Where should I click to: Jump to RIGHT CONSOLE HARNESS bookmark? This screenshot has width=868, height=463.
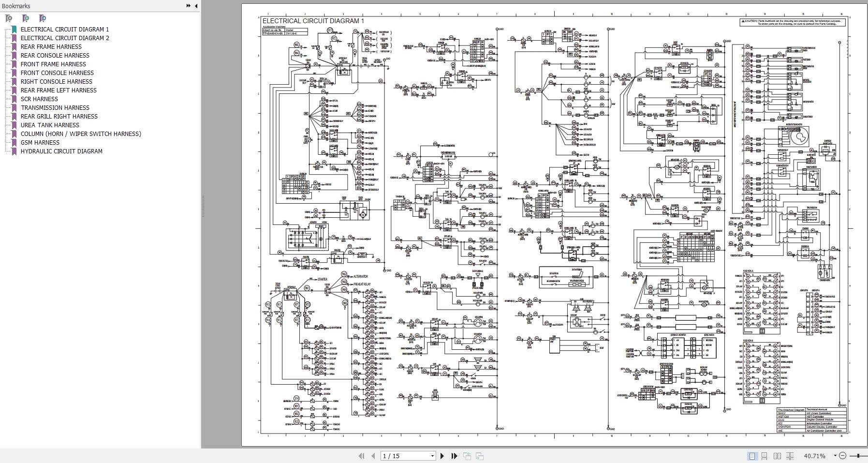click(57, 82)
